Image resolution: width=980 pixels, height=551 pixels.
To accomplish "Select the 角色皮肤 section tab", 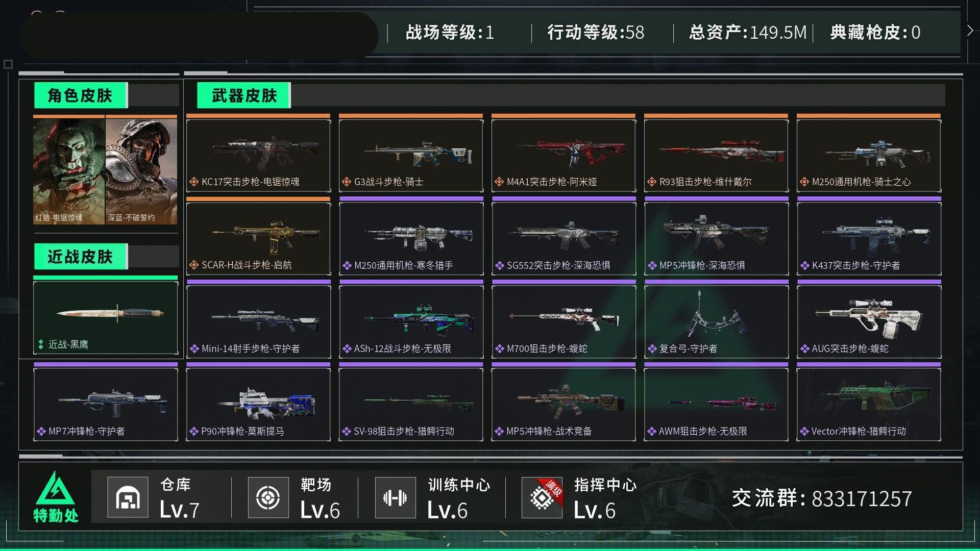I will pos(80,95).
